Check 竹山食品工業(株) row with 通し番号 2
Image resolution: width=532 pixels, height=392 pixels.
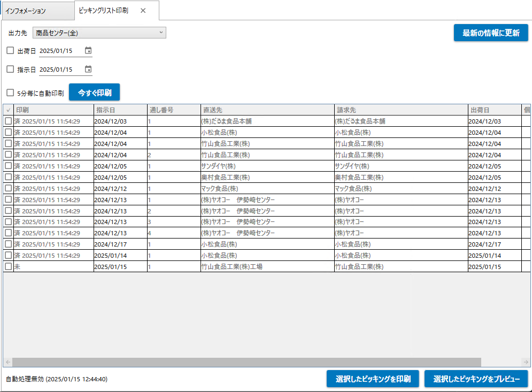click(9, 155)
